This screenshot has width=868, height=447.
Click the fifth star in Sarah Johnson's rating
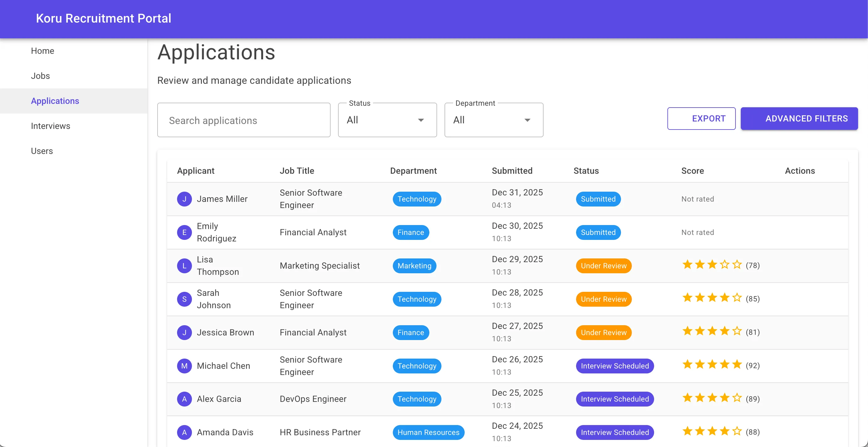pyautogui.click(x=737, y=298)
